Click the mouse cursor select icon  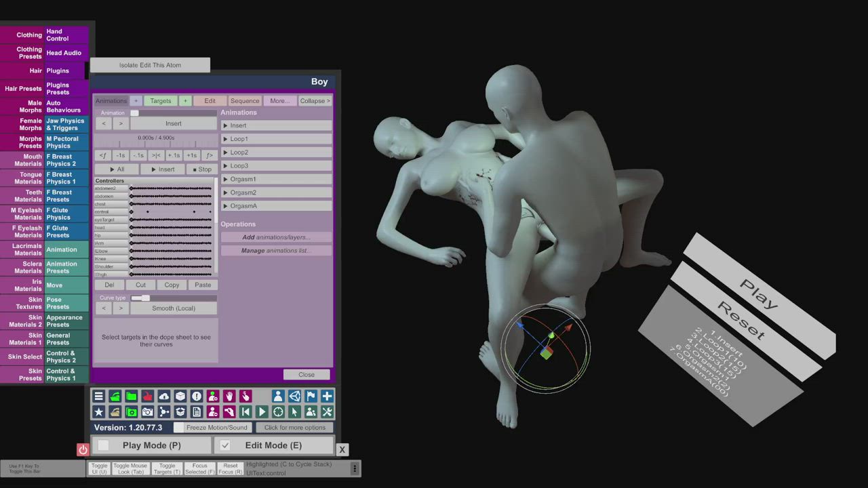pos(294,412)
